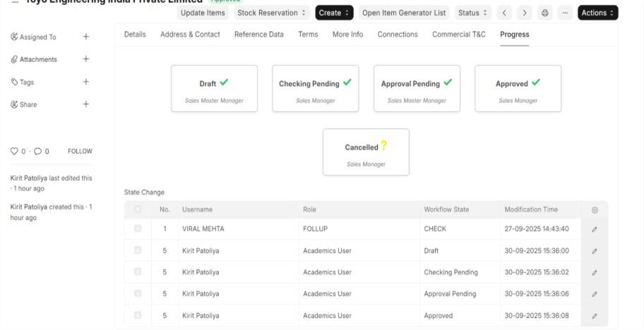Tick checkbox for Approval Pending row
The height and width of the screenshot is (330, 644).
(138, 293)
